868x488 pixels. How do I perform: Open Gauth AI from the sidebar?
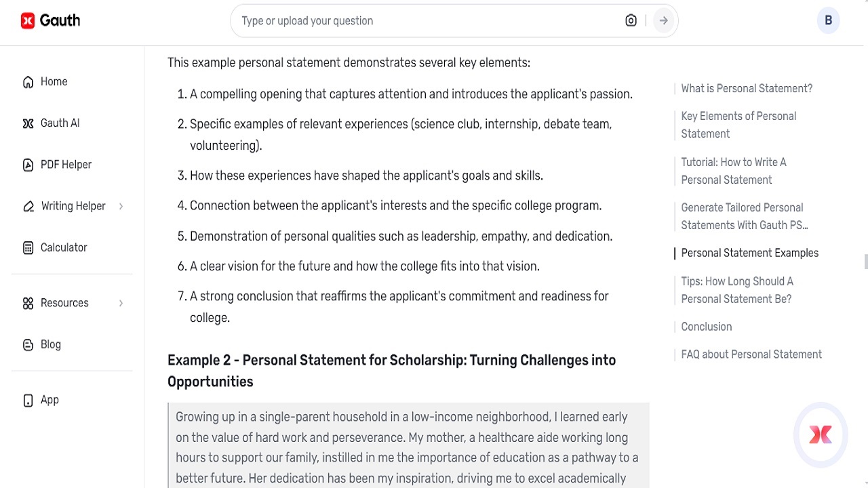pyautogui.click(x=28, y=123)
